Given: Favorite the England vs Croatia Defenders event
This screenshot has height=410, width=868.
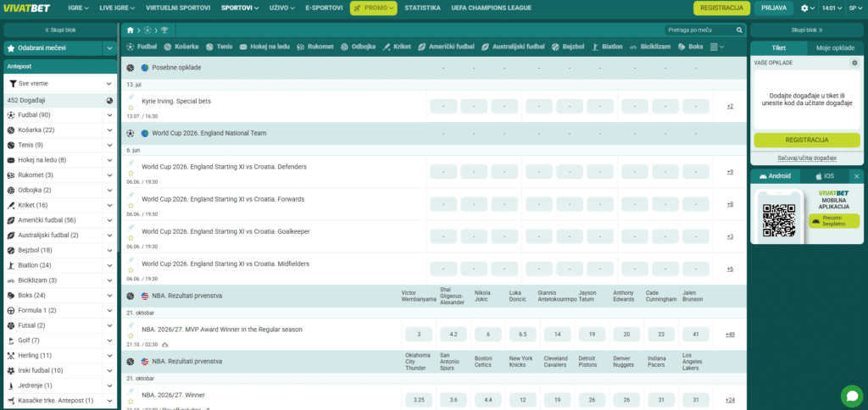Looking at the screenshot, I should point(131,173).
